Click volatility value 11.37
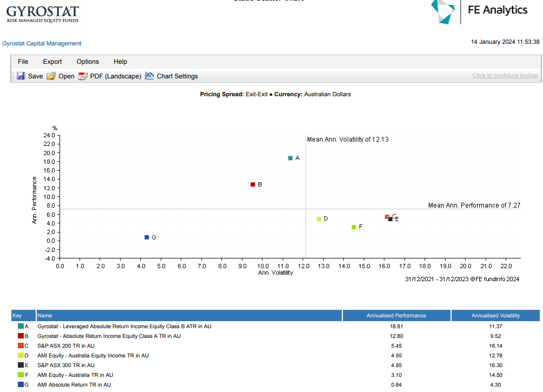 495,327
